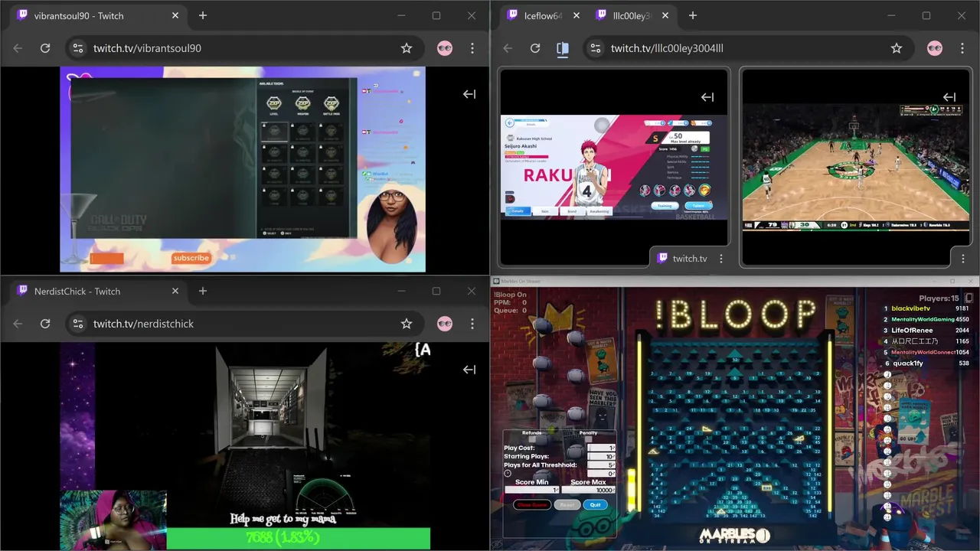Click the green donation goal progress bar
Image resolution: width=980 pixels, height=551 pixels.
point(299,538)
